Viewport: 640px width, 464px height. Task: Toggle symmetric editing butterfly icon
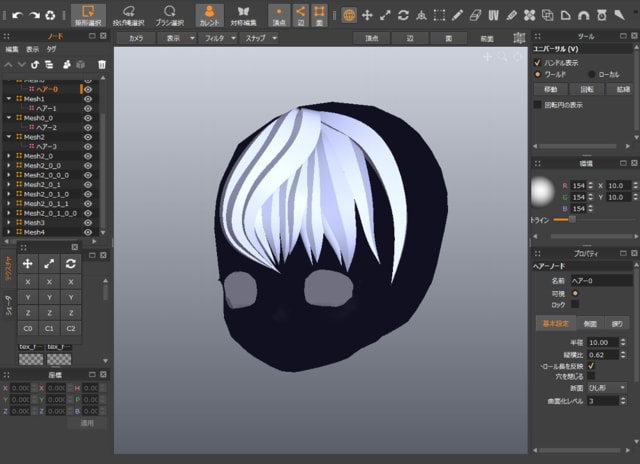point(243,16)
